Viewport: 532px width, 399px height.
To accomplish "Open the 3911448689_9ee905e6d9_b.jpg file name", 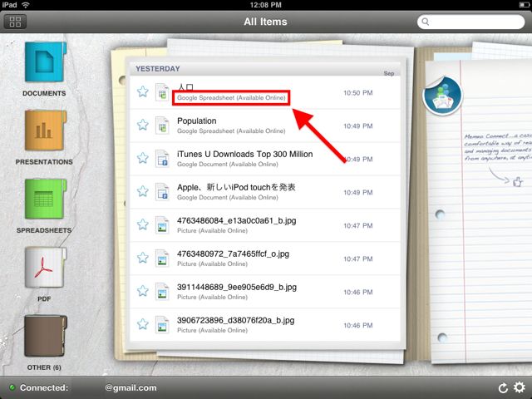I will tap(237, 288).
